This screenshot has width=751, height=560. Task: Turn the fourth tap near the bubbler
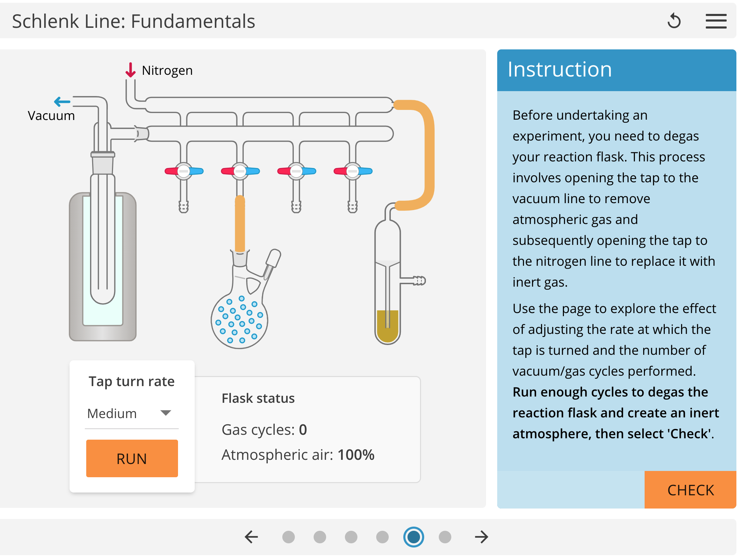[x=353, y=171]
